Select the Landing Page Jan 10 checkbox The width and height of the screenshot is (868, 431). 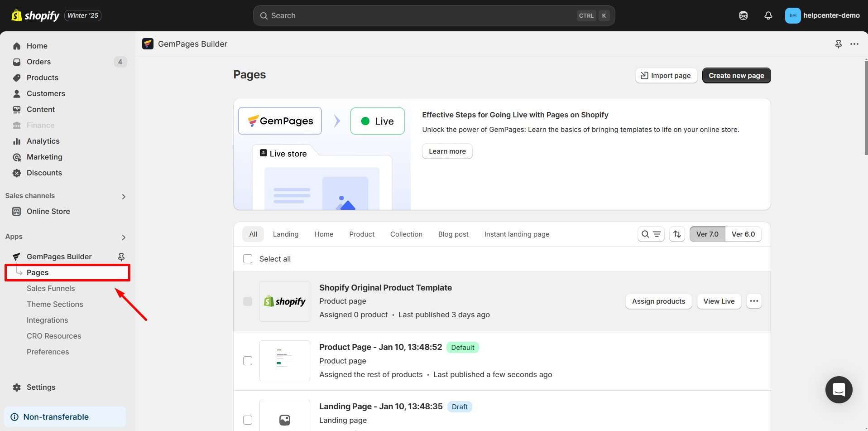click(x=248, y=420)
